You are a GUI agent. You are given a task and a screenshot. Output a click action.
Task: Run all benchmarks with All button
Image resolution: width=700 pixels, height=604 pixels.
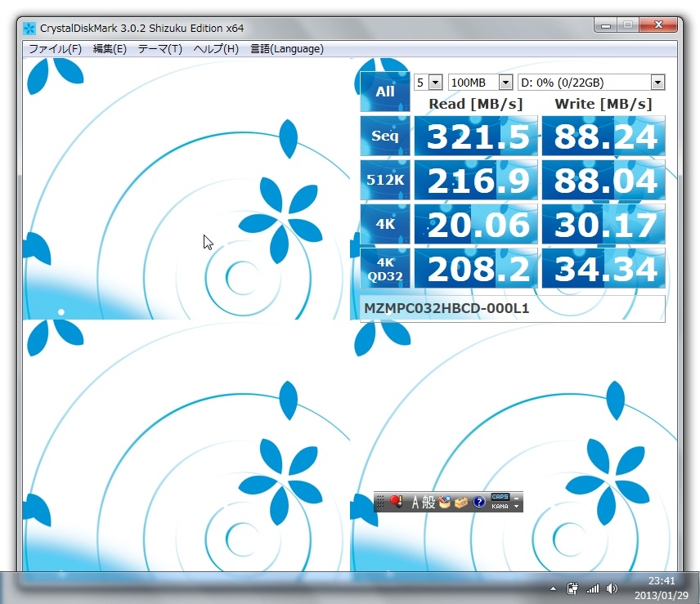pos(384,92)
